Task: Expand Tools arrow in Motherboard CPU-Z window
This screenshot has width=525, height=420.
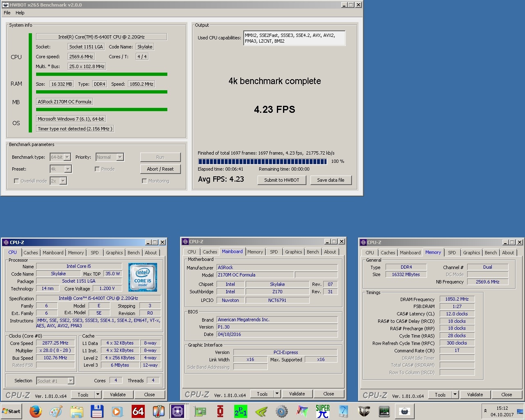Action: point(277,394)
